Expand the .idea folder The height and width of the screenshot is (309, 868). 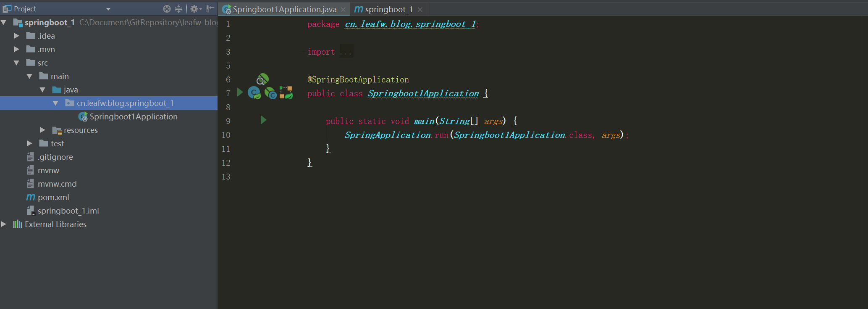click(17, 36)
